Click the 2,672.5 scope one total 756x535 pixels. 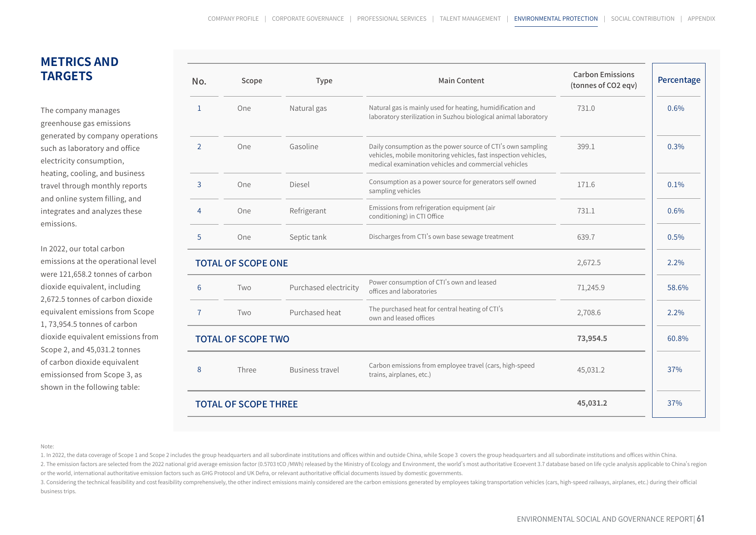click(x=589, y=263)
